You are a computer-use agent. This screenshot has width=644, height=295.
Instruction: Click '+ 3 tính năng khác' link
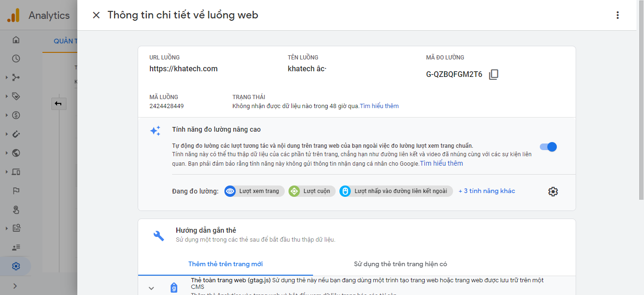pyautogui.click(x=487, y=191)
